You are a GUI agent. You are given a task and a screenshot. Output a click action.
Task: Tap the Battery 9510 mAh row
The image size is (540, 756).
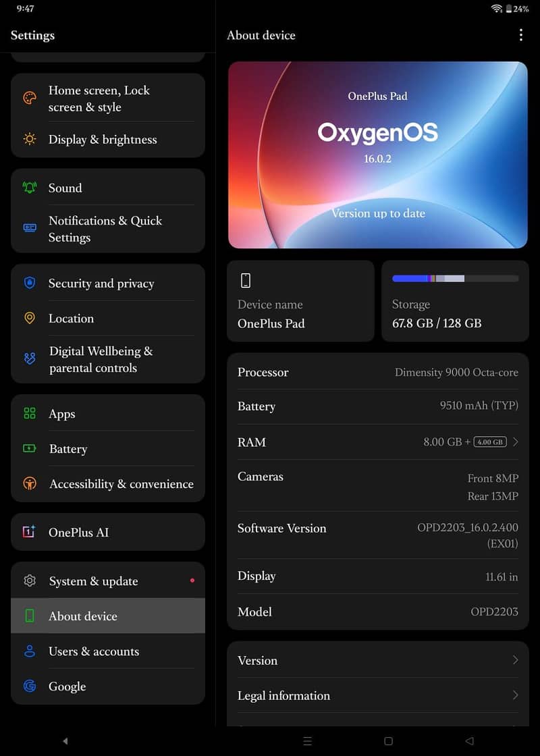coord(377,406)
